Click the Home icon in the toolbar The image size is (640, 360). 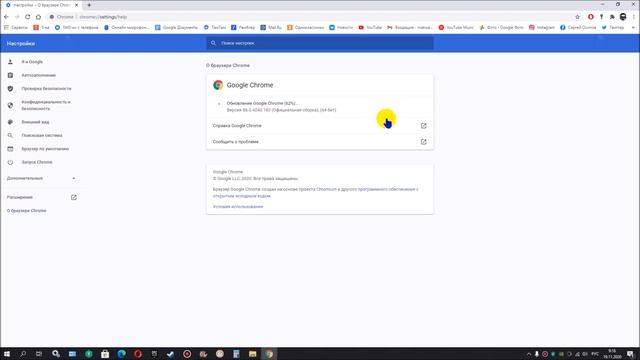click(x=38, y=17)
